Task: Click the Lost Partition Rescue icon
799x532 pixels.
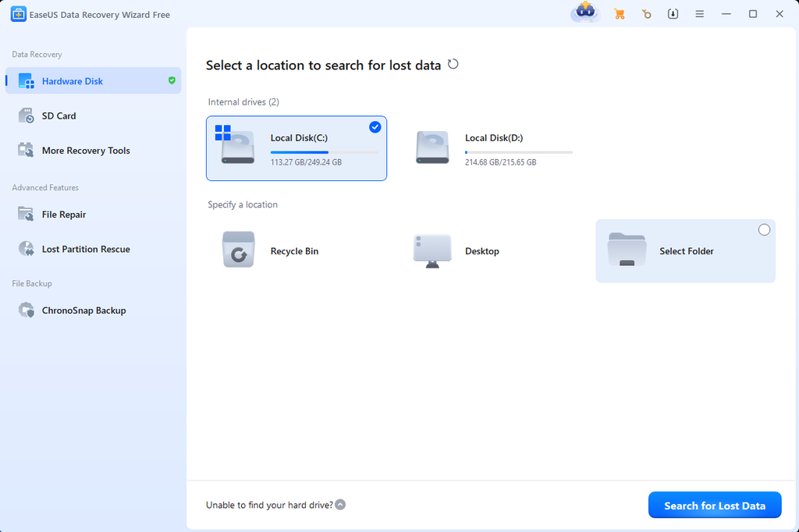Action: [x=26, y=249]
